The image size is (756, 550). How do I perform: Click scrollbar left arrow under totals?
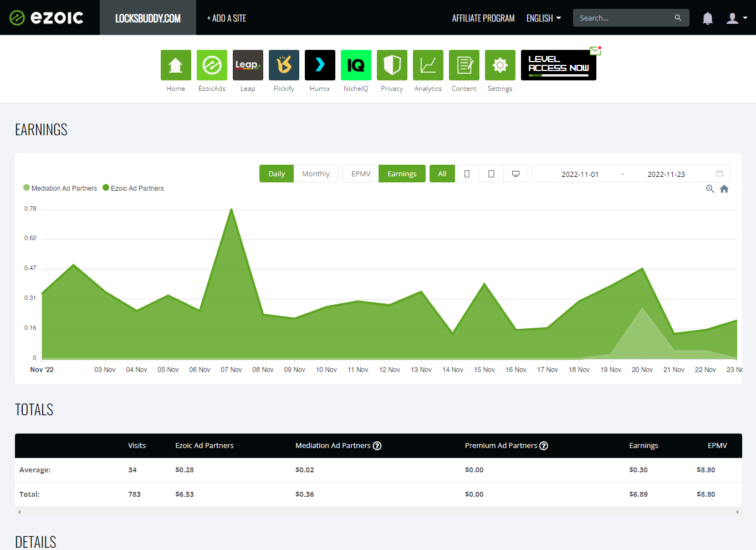click(19, 512)
